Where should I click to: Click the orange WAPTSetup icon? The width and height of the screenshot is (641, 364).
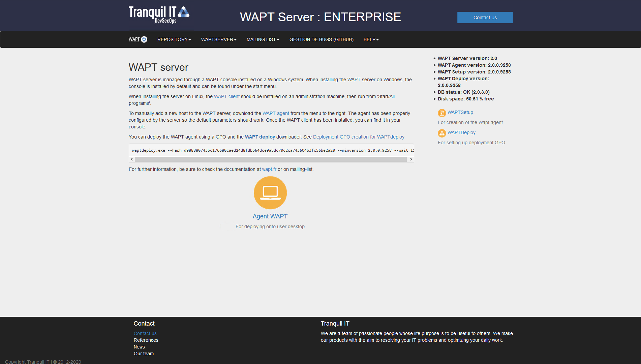pyautogui.click(x=442, y=113)
